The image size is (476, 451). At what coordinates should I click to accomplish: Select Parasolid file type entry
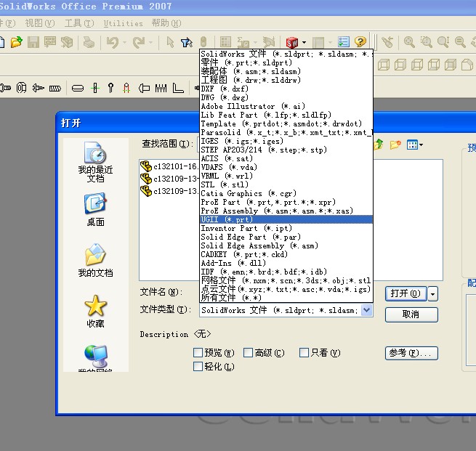[286, 132]
